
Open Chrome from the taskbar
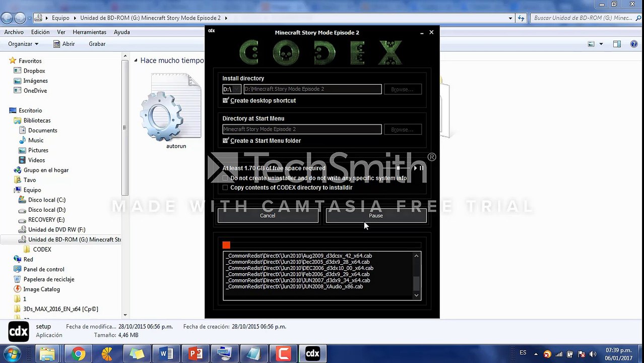point(78,354)
